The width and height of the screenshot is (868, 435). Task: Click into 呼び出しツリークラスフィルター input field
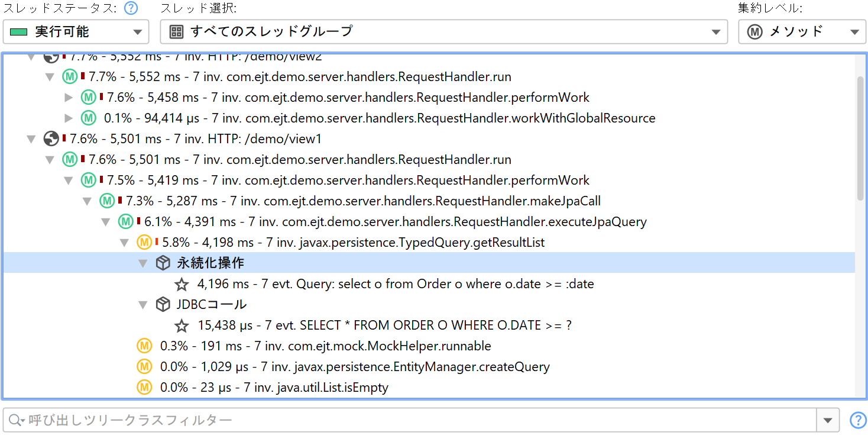click(414, 420)
